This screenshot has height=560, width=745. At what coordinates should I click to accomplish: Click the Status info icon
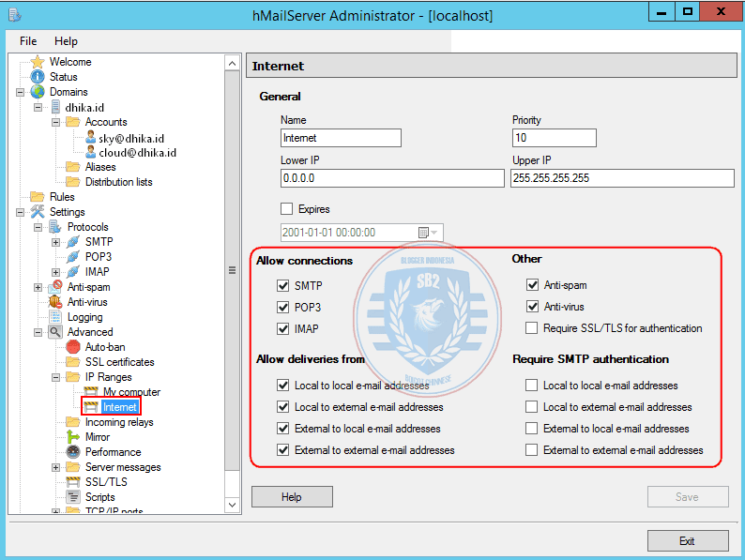coord(38,77)
